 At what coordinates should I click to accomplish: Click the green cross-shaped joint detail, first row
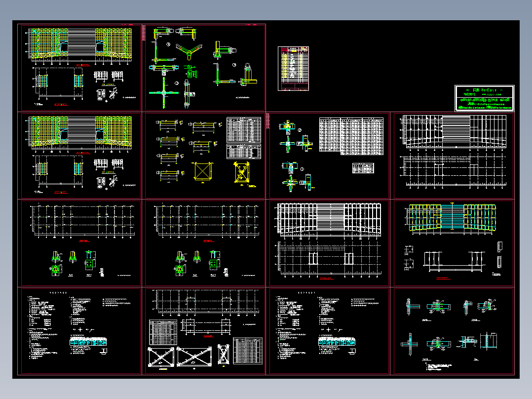point(164,92)
